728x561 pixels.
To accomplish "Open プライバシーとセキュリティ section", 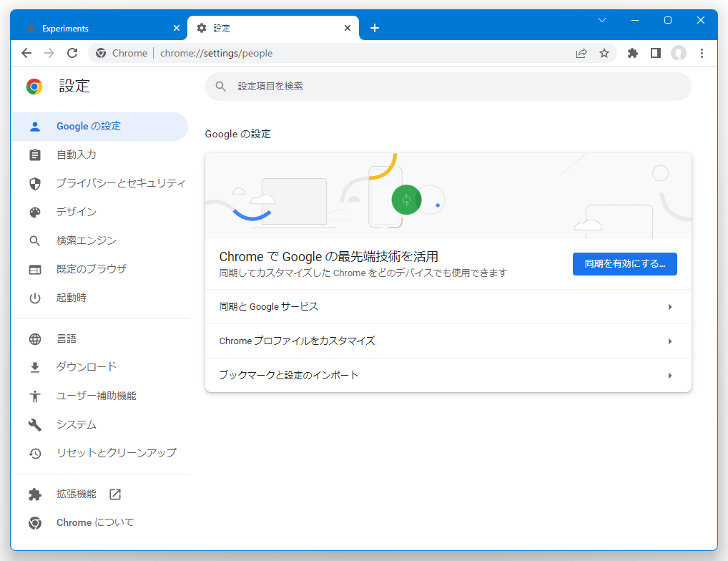I will click(99, 183).
